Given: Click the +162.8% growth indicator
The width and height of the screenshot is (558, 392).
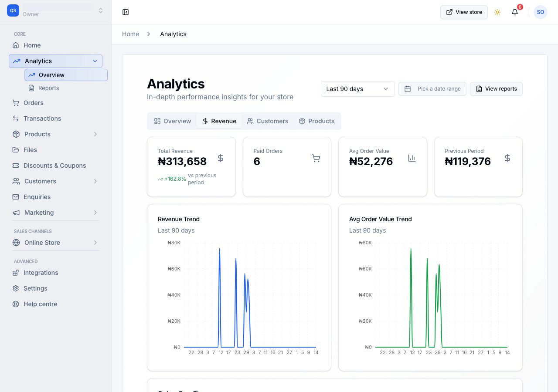Looking at the screenshot, I should [x=172, y=179].
